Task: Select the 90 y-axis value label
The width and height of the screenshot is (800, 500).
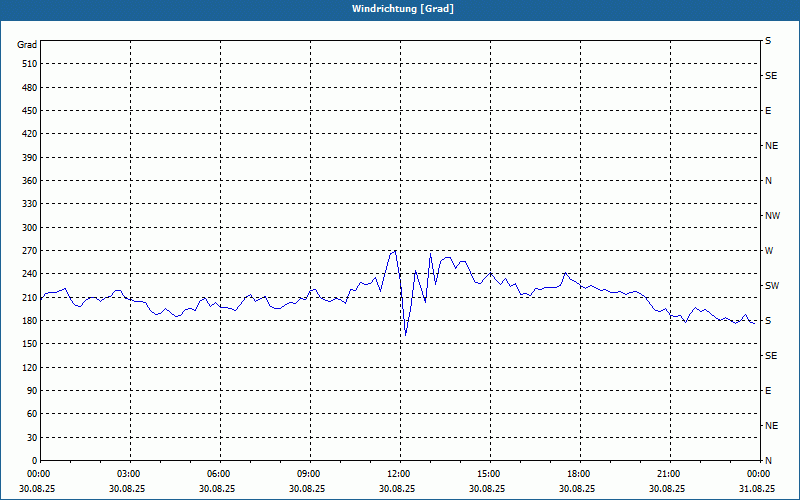Action: (32, 390)
